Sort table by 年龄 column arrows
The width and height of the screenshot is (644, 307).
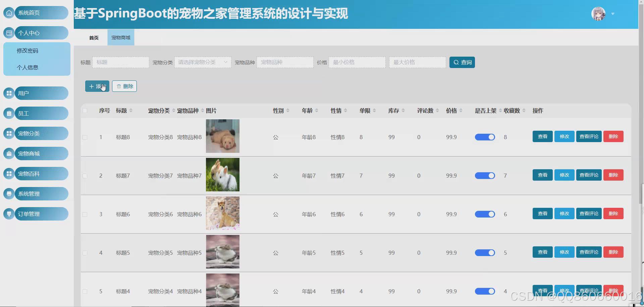[317, 111]
